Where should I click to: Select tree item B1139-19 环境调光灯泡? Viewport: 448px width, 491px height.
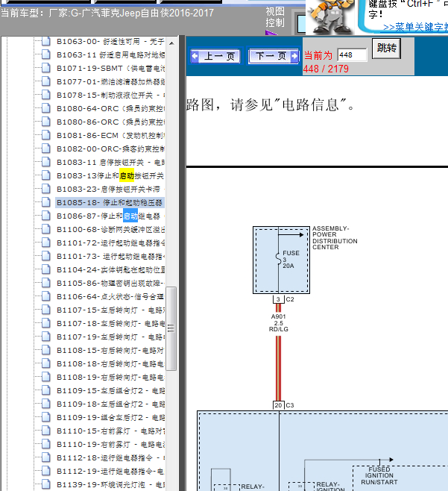110,485
